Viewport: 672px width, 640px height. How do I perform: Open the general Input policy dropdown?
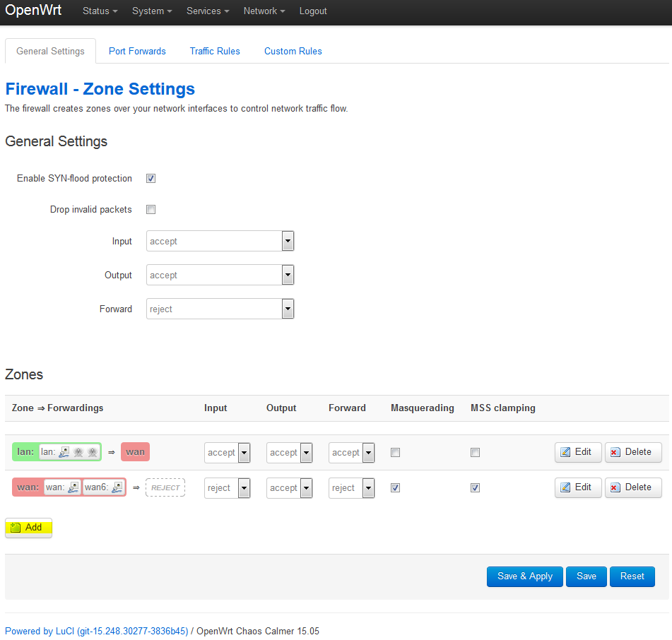pyautogui.click(x=220, y=241)
